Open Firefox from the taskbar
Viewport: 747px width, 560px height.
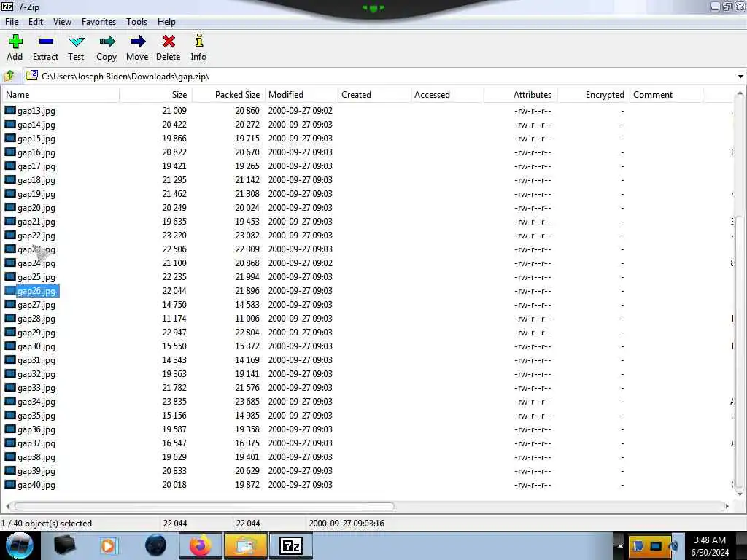coord(201,545)
